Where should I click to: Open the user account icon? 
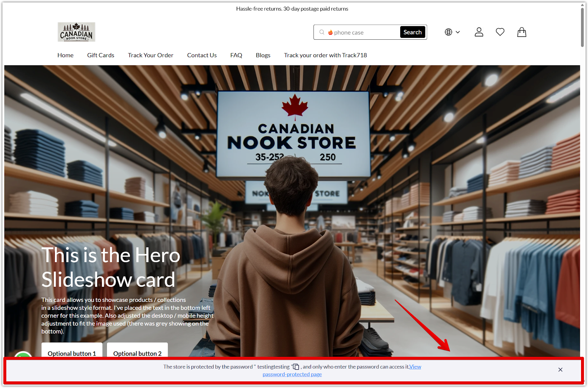pyautogui.click(x=479, y=32)
